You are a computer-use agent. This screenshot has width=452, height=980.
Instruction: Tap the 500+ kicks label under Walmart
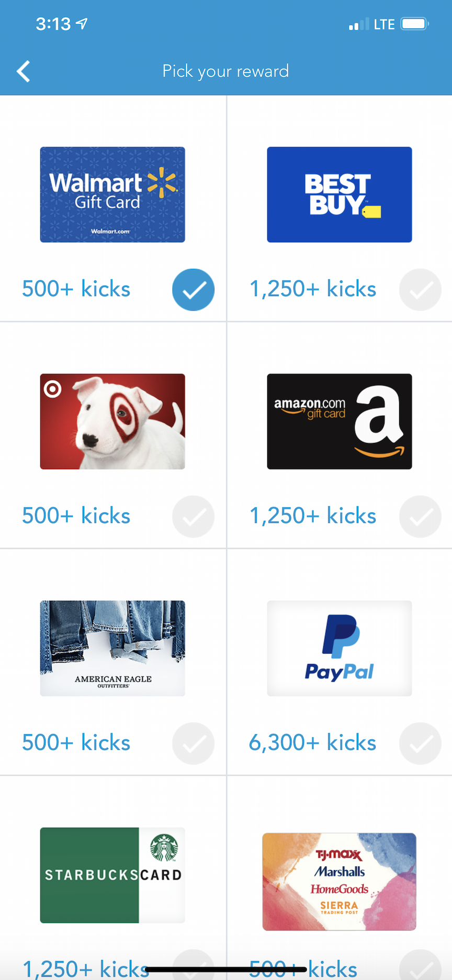[76, 289]
